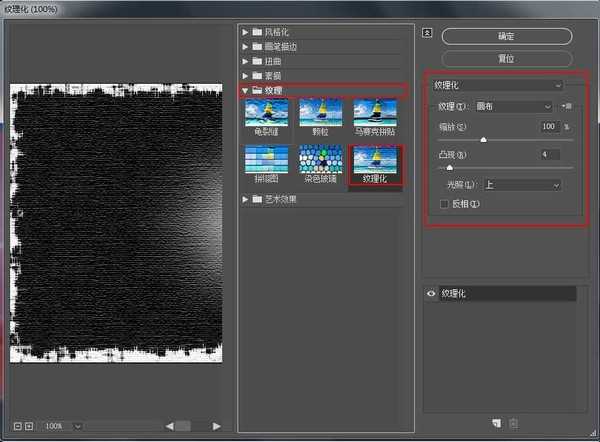The width and height of the screenshot is (600, 442).
Task: Click the zoom out minus button
Action: pyautogui.click(x=18, y=426)
